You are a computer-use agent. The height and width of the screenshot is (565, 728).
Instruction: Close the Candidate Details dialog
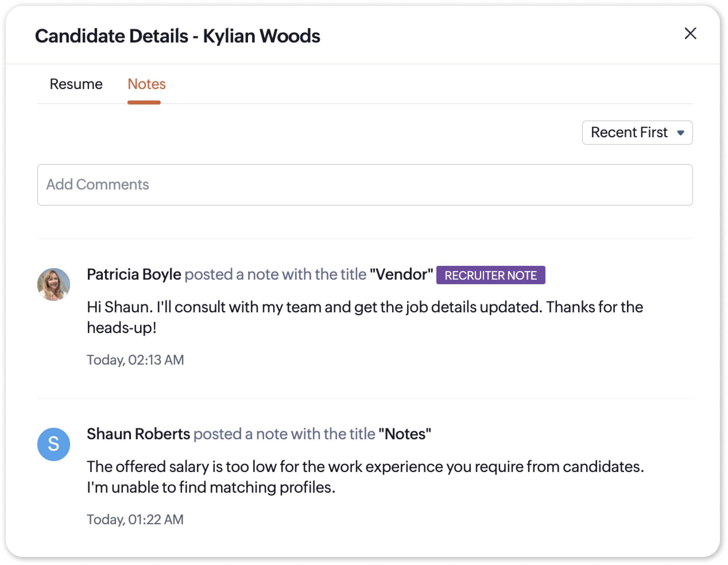click(690, 33)
